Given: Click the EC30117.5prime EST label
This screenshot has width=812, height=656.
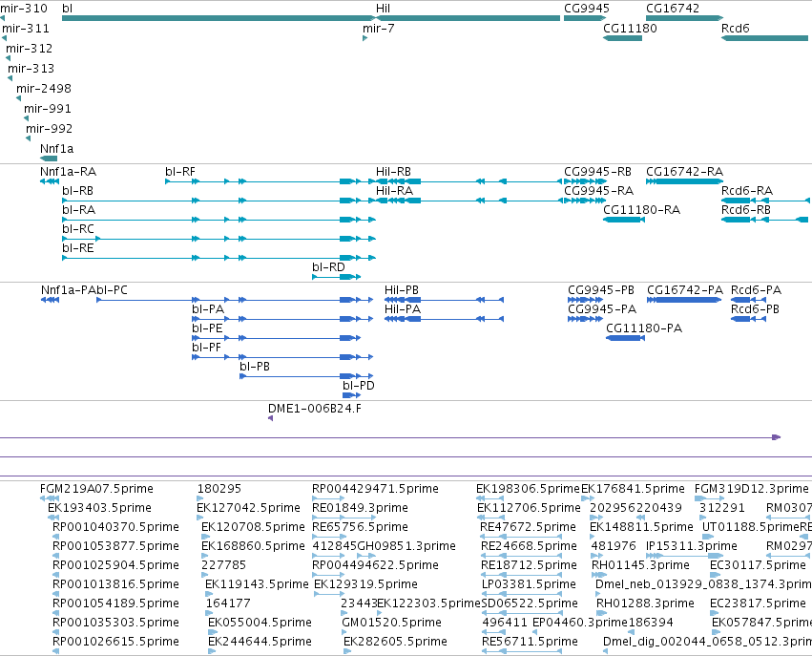Looking at the screenshot, I should click(759, 565).
